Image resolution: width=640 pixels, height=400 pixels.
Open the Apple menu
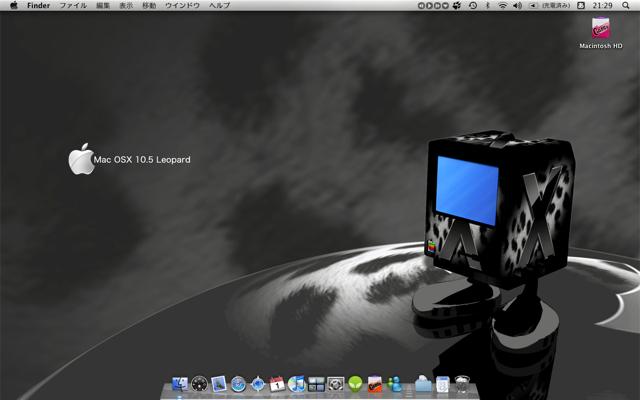13,5
